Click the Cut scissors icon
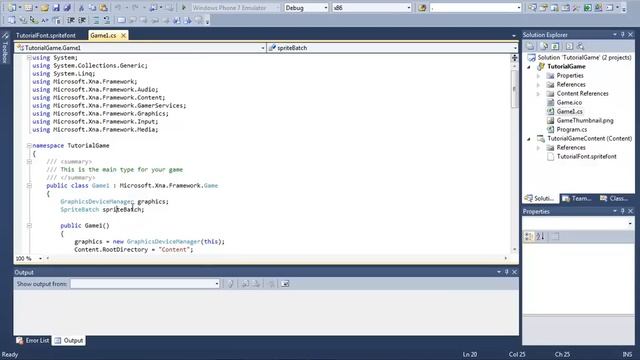The height and width of the screenshot is (360, 640). [81, 8]
